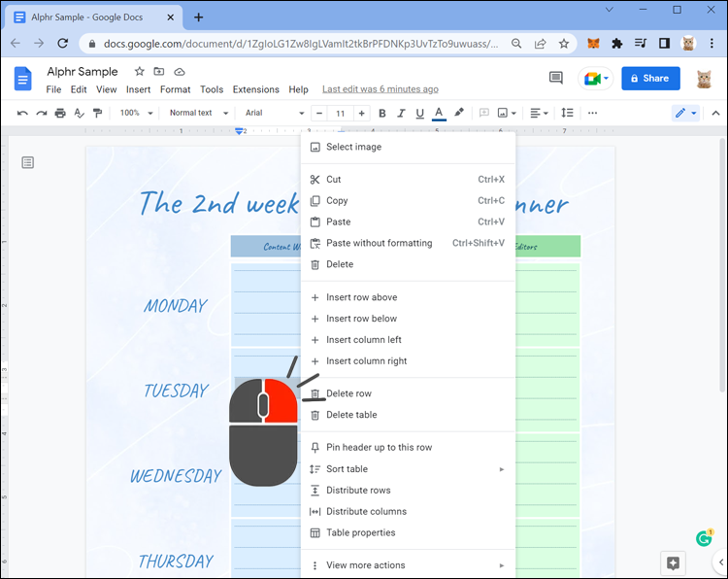Hide the menus with collapse arrow
This screenshot has width=728, height=579.
click(715, 113)
